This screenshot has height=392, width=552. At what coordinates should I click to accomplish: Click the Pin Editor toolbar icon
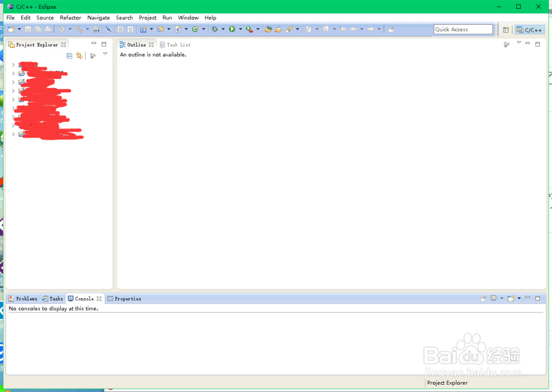click(x=391, y=30)
